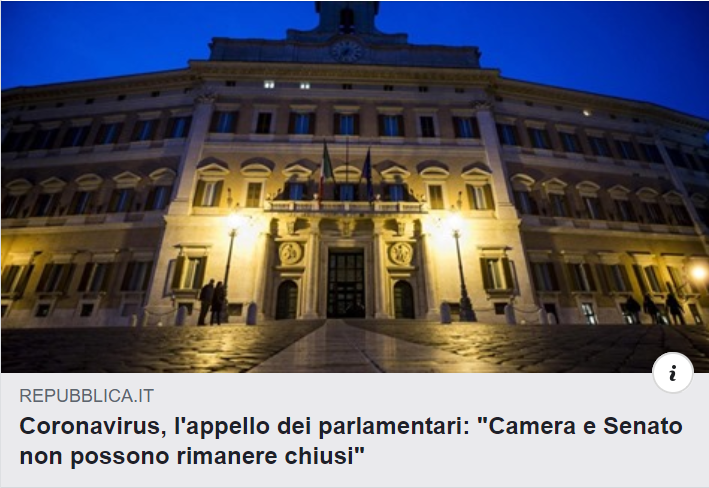Image resolution: width=709 pixels, height=488 pixels.
Task: Click the words "non possono rimanere chiusi"
Action: tap(192, 455)
